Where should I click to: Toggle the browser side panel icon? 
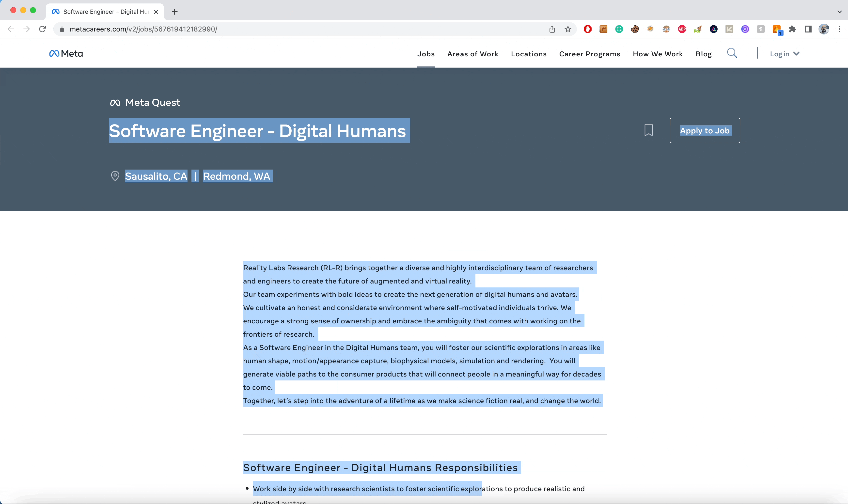click(808, 29)
